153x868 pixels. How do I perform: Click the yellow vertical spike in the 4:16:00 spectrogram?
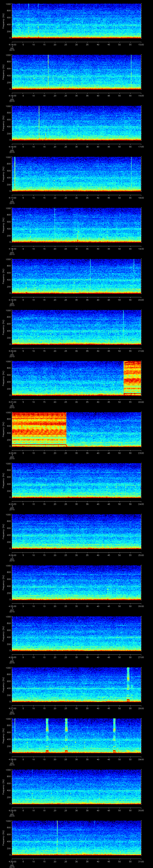(x=39, y=123)
